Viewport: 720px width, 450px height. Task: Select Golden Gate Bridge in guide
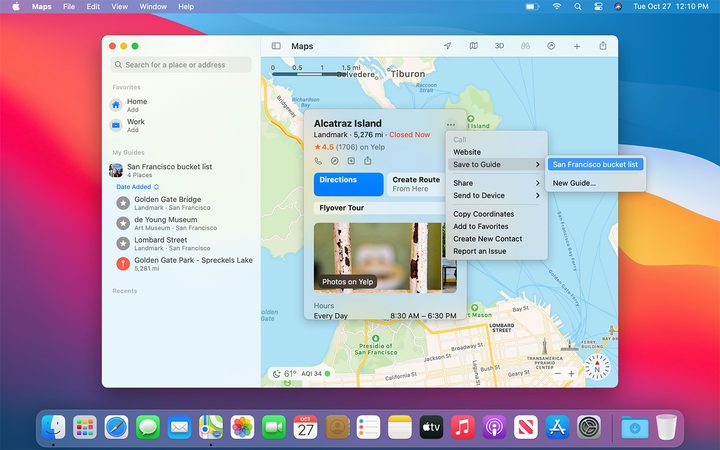184,203
